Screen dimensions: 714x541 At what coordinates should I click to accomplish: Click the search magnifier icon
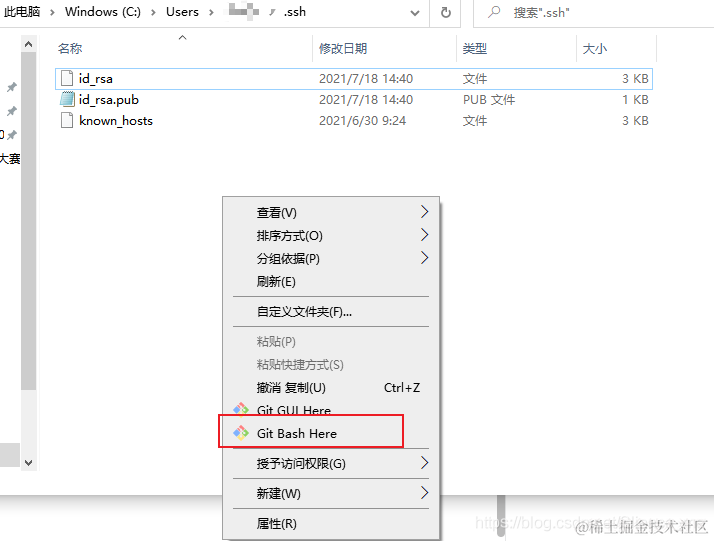coord(495,12)
